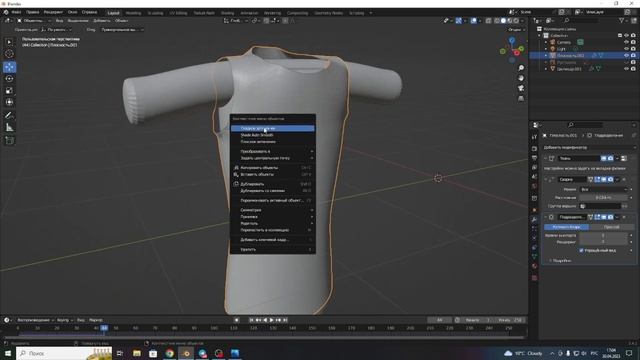Click the outliner filter funnel icon
The height and width of the screenshot is (360, 640).
[621, 20]
